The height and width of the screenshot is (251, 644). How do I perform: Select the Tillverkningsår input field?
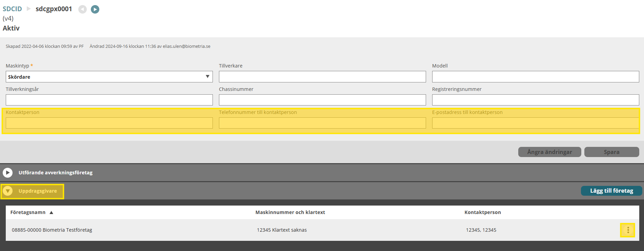coord(109,100)
